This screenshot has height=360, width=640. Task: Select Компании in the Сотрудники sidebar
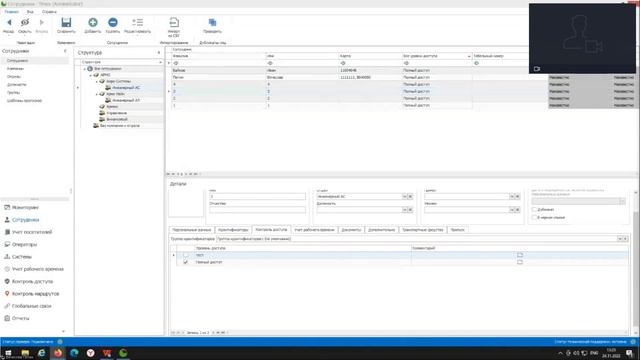click(16, 69)
